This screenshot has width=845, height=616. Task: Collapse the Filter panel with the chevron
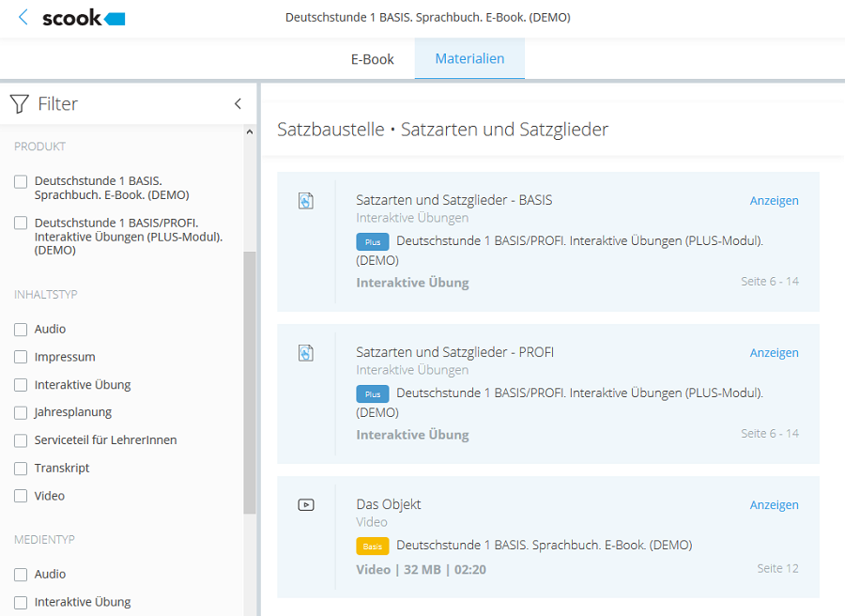[x=238, y=104]
